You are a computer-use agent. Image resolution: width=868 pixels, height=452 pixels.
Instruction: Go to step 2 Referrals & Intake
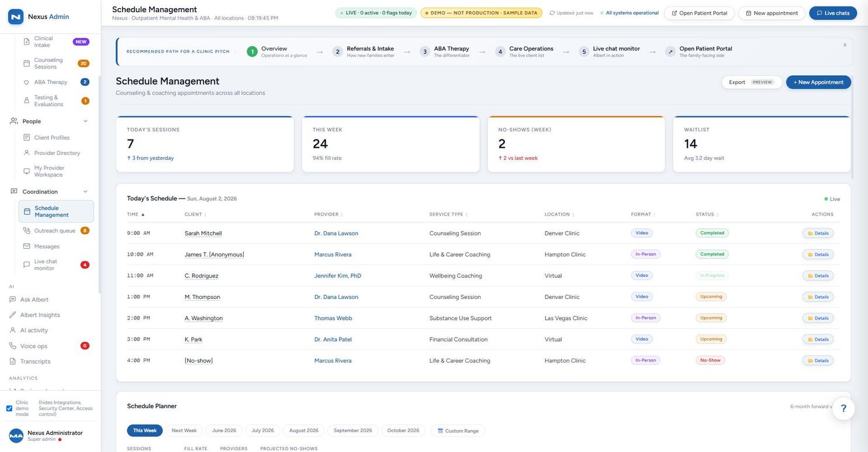tap(364, 51)
